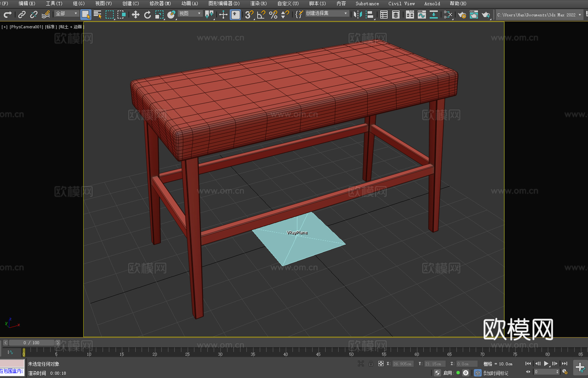Image resolution: width=588 pixels, height=378 pixels.
Task: Toggle the 3D Snaps button
Action: tap(249, 14)
